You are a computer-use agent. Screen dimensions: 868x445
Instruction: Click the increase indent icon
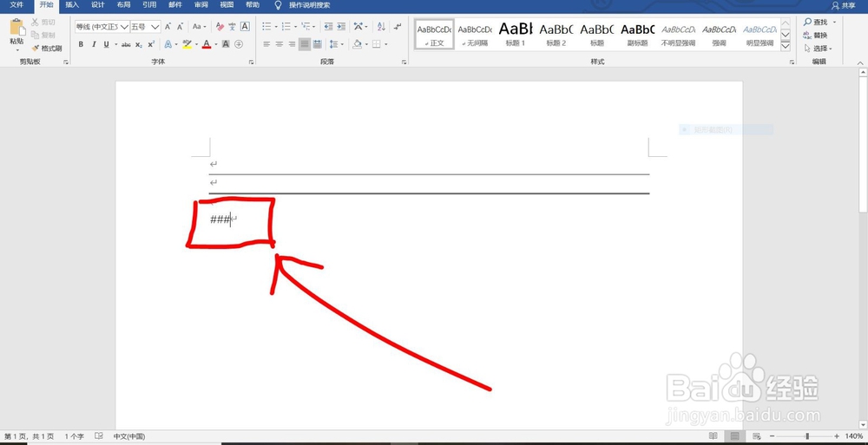pos(341,27)
